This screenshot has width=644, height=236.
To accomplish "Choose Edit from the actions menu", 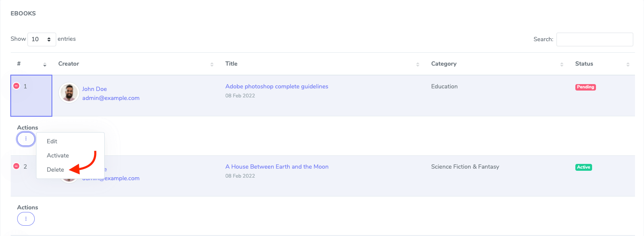I will pyautogui.click(x=52, y=141).
